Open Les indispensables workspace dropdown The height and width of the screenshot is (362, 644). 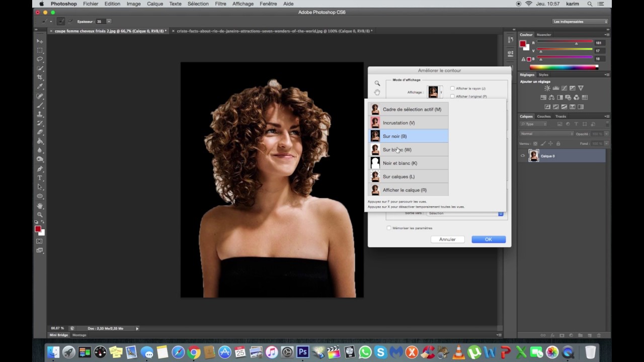580,22
